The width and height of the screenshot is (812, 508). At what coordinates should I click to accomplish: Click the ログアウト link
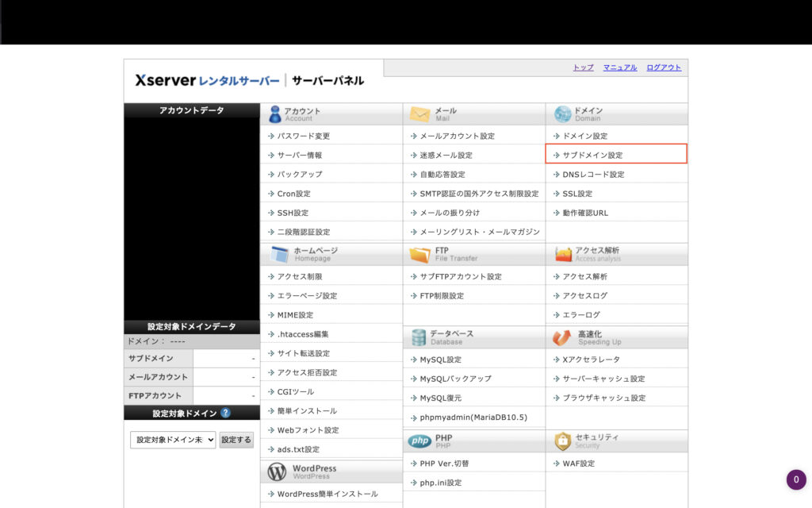[x=664, y=67]
